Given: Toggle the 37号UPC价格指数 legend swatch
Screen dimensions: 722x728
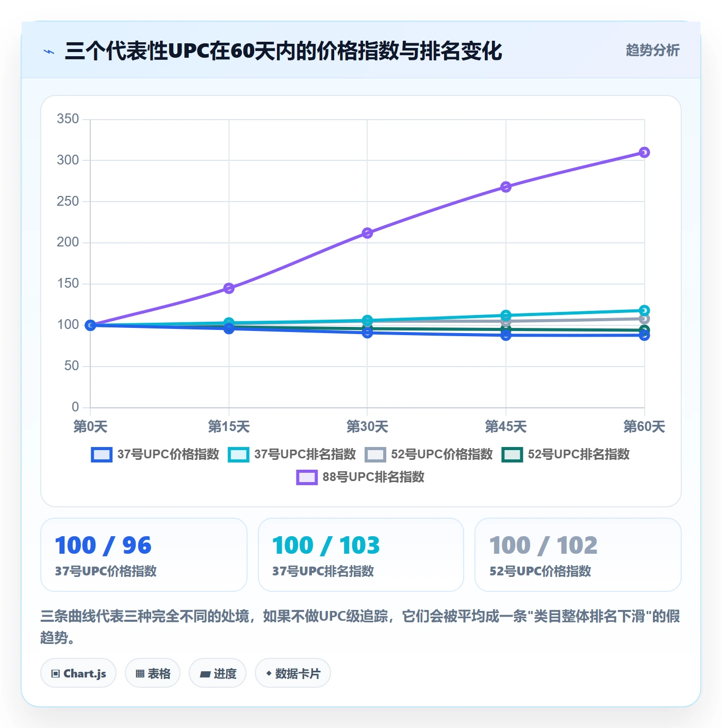Looking at the screenshot, I should pos(102,455).
